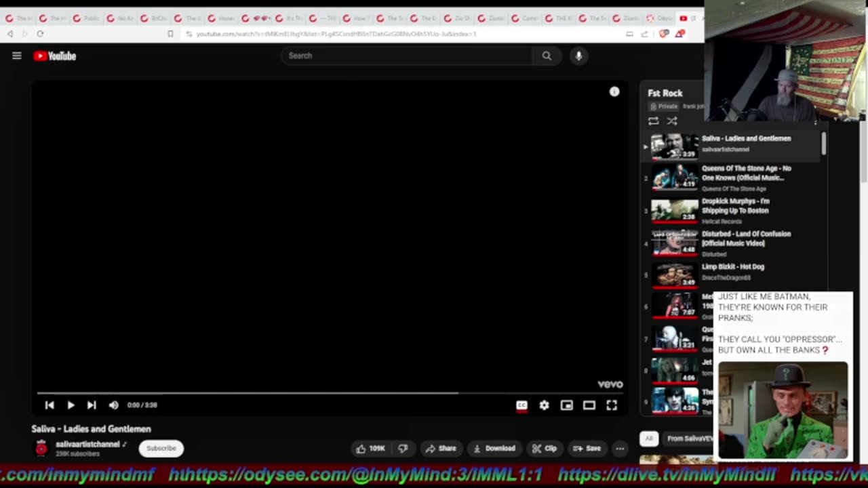
Task: Open player settings gear
Action: [x=544, y=405]
